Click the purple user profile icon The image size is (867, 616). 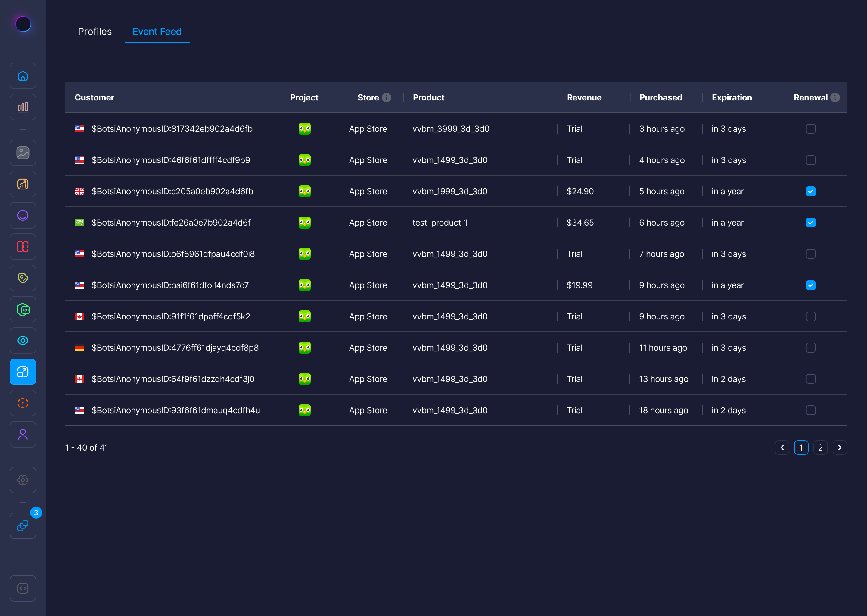23,434
